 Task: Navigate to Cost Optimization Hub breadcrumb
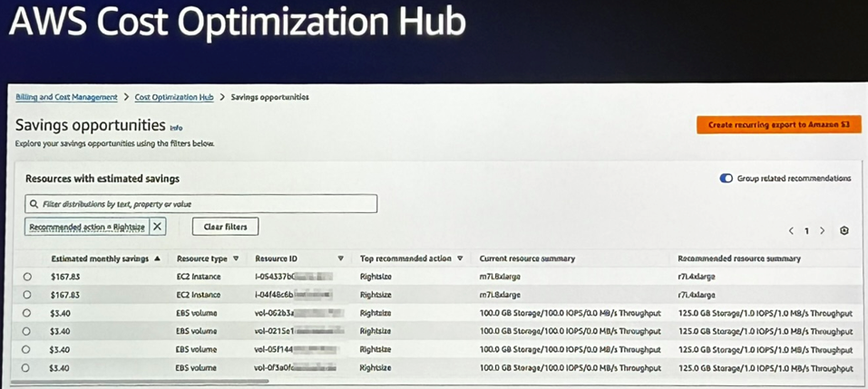click(x=174, y=97)
